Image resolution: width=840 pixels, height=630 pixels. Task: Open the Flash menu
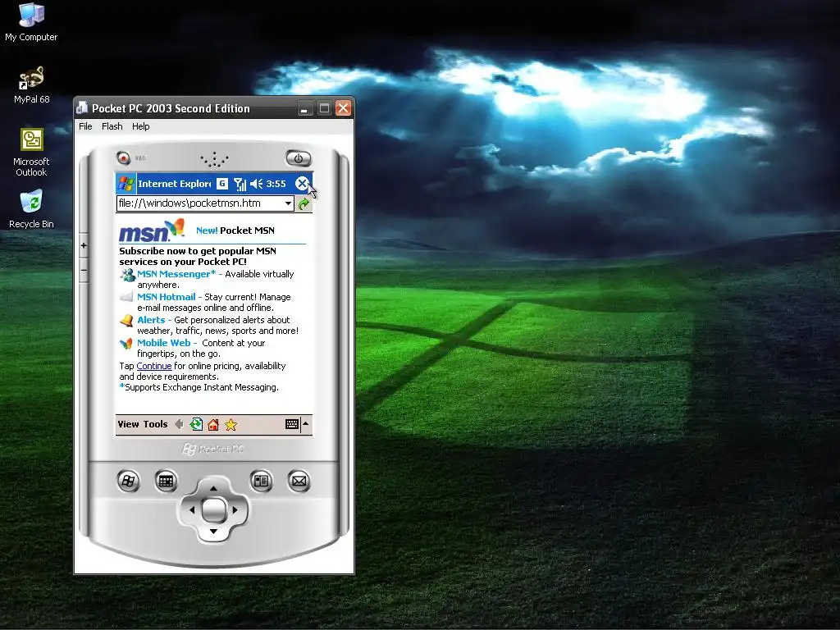pos(112,126)
